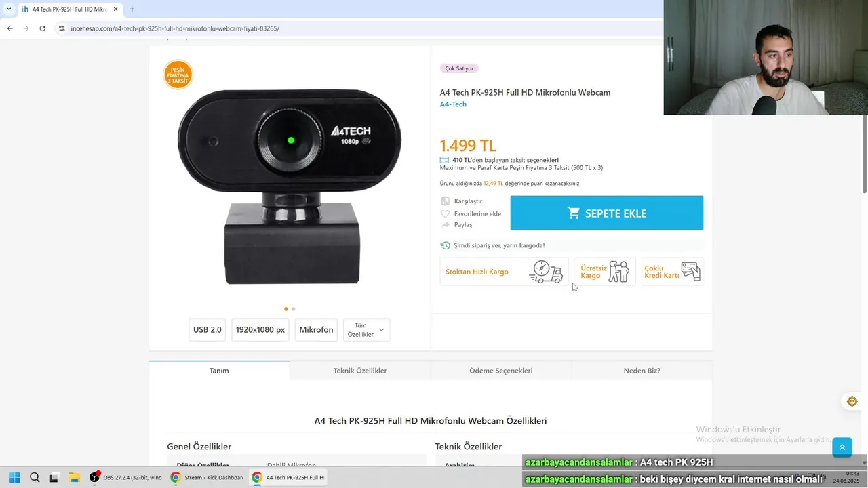Open site information icon in address bar
The height and width of the screenshot is (488, 868).
(x=62, y=28)
